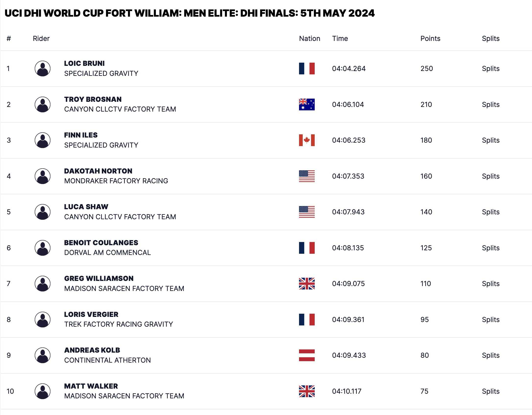
Task: Click the Canadian flag for Finn Iles
Action: (x=307, y=140)
